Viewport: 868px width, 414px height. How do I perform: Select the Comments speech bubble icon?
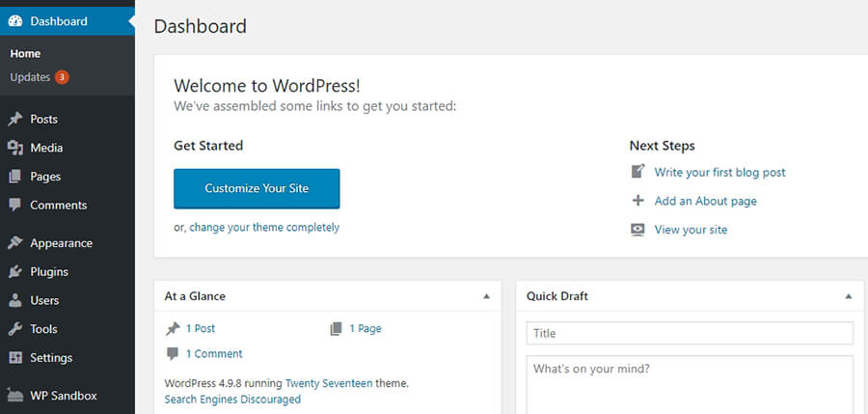point(15,205)
